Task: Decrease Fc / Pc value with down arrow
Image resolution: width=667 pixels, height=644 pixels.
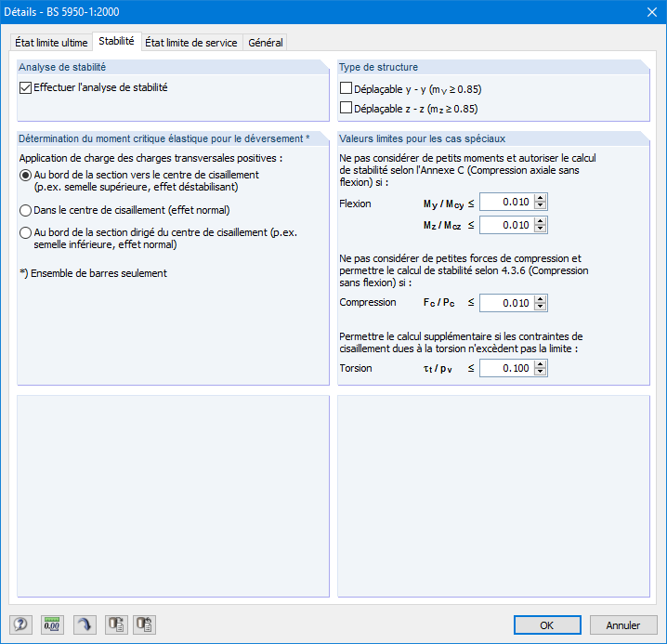Action: [541, 307]
